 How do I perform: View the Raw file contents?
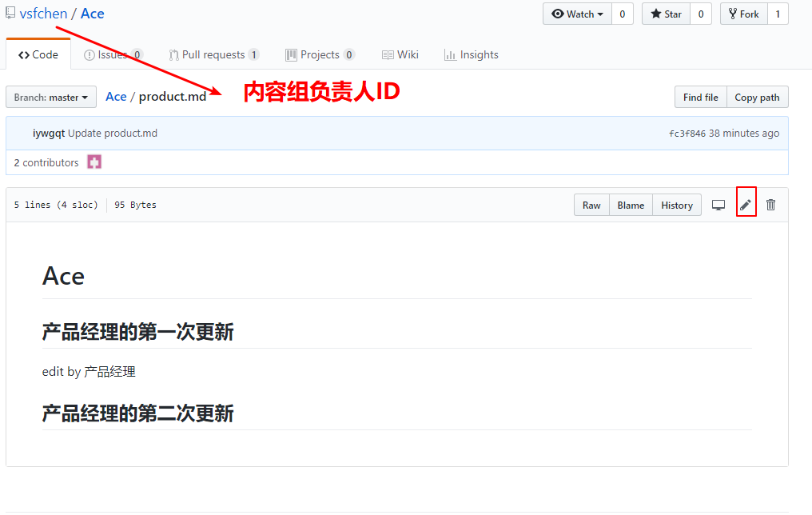[x=591, y=206]
